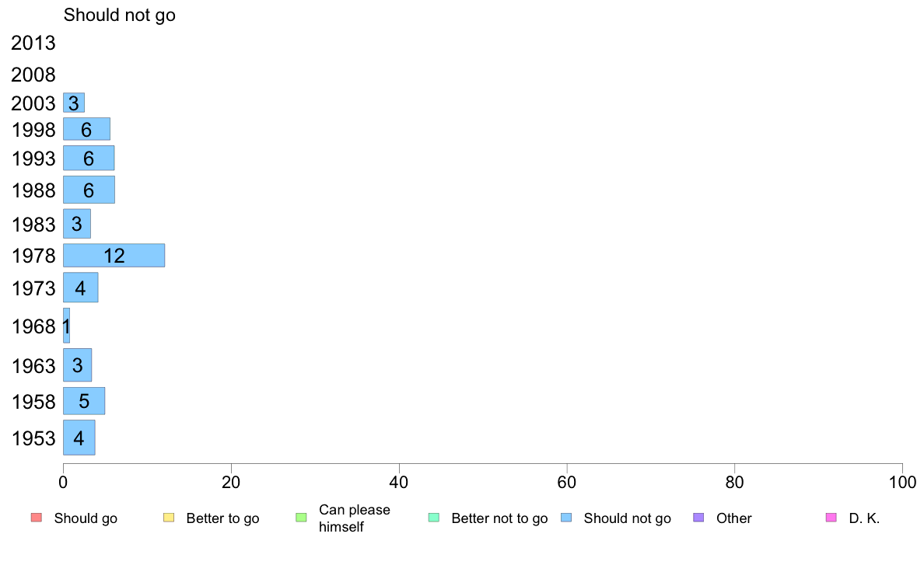Click the 100 axis tick label

(x=902, y=483)
